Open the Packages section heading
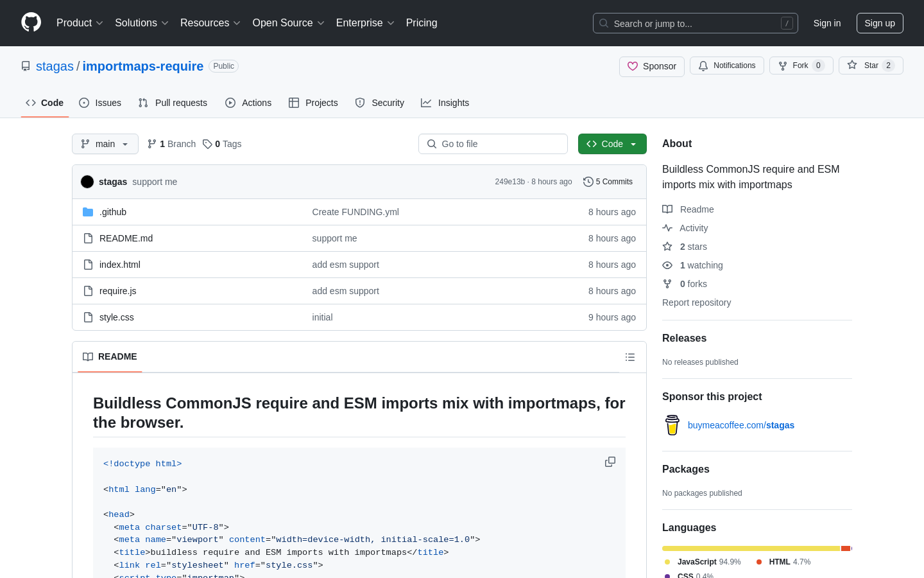Image resolution: width=924 pixels, height=578 pixels. pyautogui.click(x=686, y=469)
